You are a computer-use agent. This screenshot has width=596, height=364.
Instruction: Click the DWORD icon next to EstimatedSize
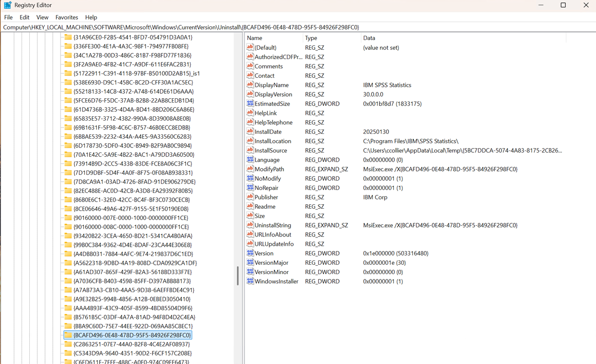pyautogui.click(x=250, y=104)
